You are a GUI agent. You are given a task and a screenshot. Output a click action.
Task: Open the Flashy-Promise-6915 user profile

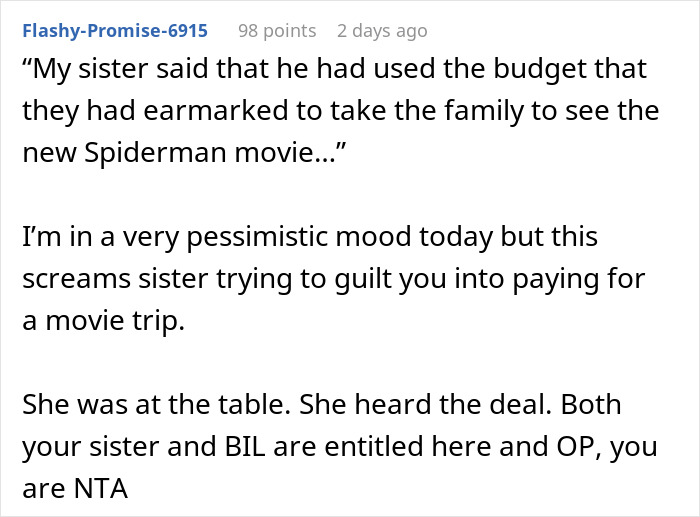(x=115, y=31)
